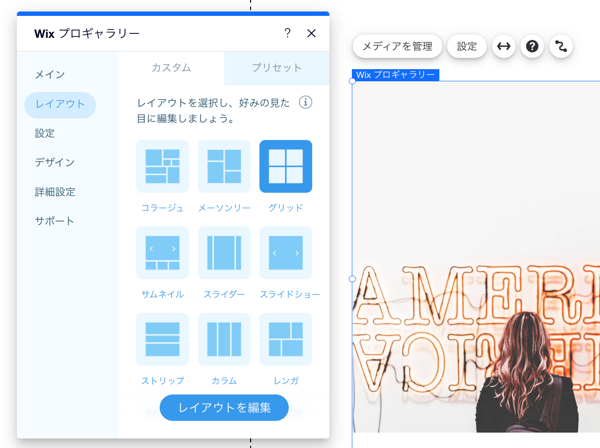Image resolution: width=600 pixels, height=448 pixels.
Task: Select the グリッド (Grid) layout icon
Action: point(286,166)
